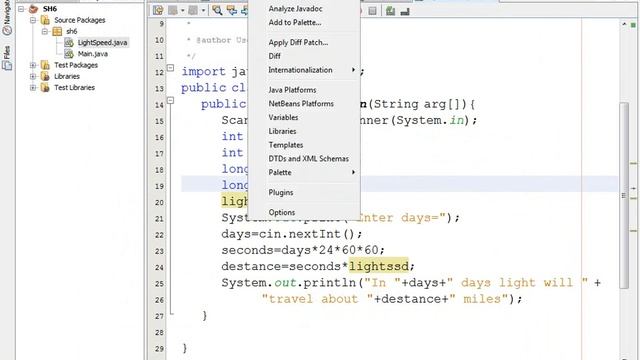640x360 pixels.
Task: Click the green Comment toolbar icon
Action: coord(390,11)
